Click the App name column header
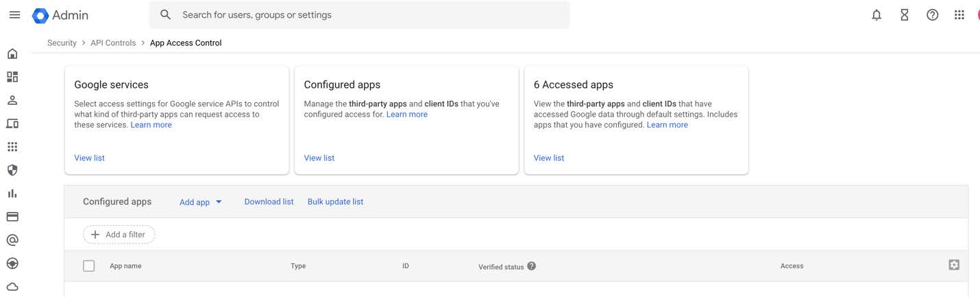Image resolution: width=980 pixels, height=297 pixels. point(125,266)
